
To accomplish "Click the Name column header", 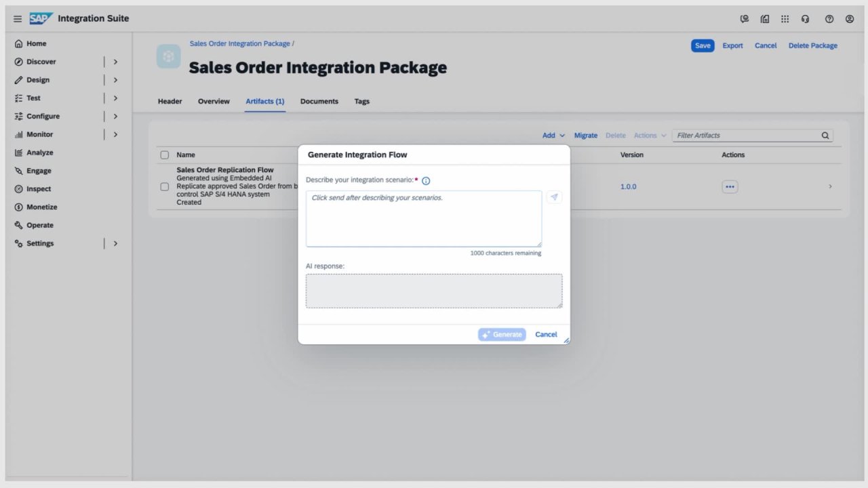I will coord(186,155).
